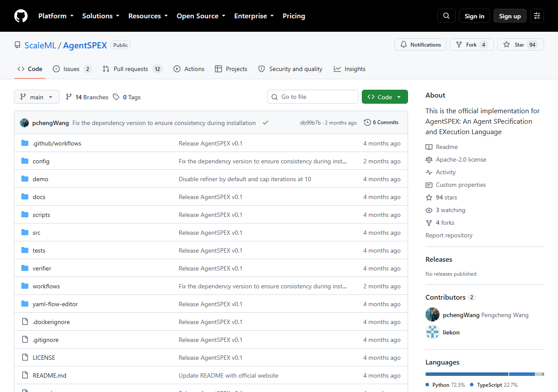Open the config folder icon
The height and width of the screenshot is (392, 558).
click(x=25, y=161)
